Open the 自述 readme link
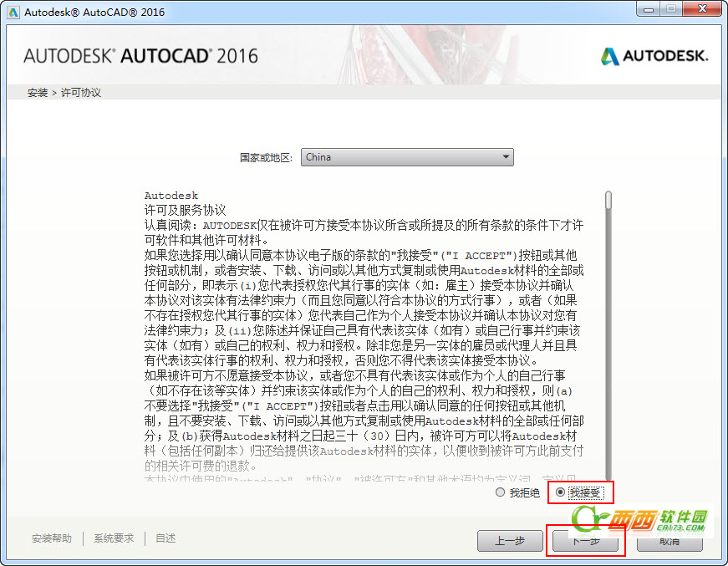The width and height of the screenshot is (728, 566). pos(165,538)
